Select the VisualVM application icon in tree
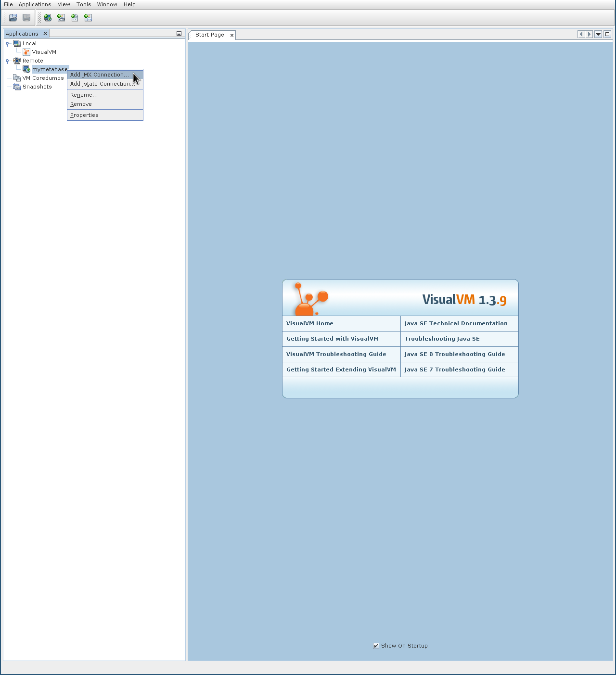The width and height of the screenshot is (616, 675). (26, 52)
